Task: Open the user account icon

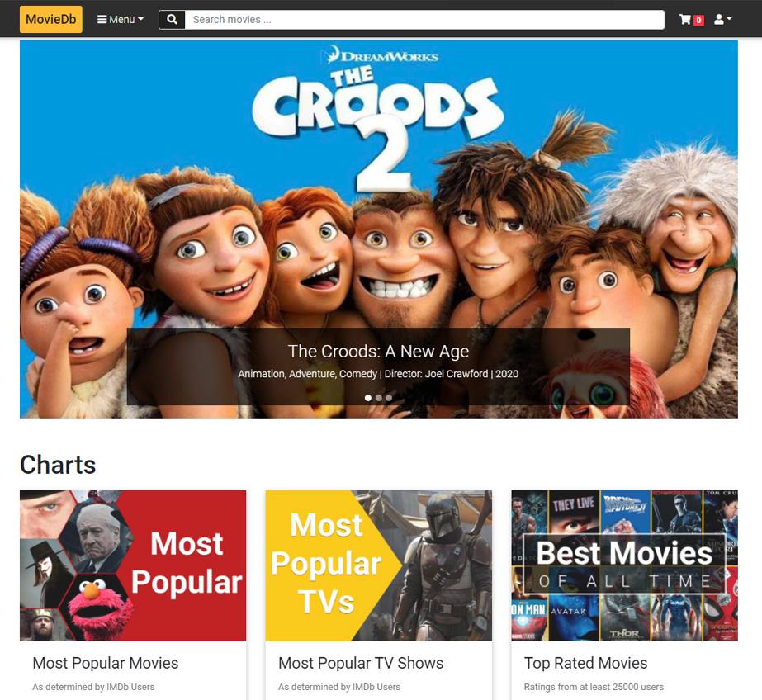Action: click(x=719, y=20)
